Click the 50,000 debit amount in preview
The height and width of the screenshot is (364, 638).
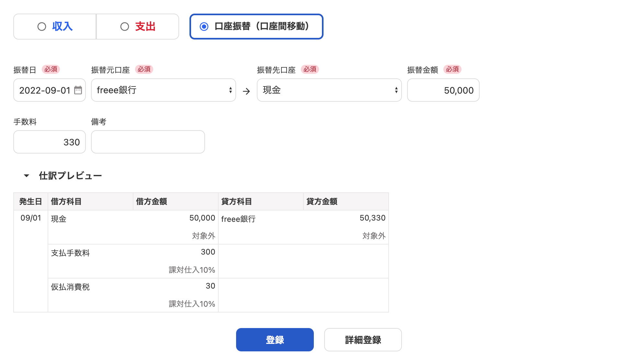[x=202, y=218]
